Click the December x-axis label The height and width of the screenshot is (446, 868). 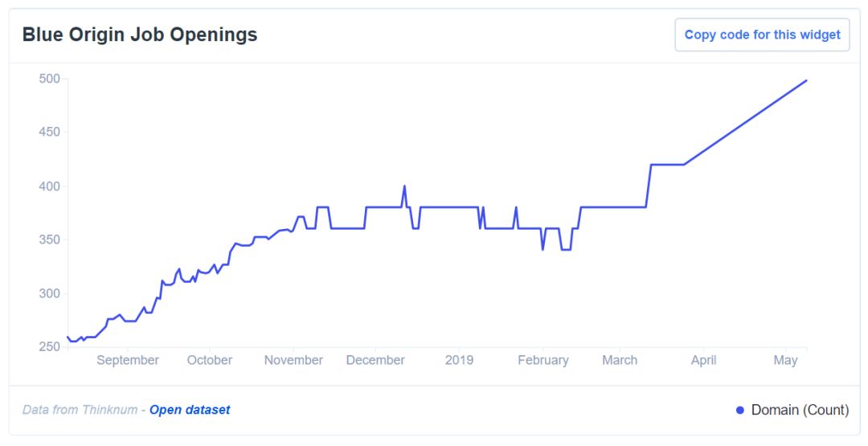tap(375, 360)
